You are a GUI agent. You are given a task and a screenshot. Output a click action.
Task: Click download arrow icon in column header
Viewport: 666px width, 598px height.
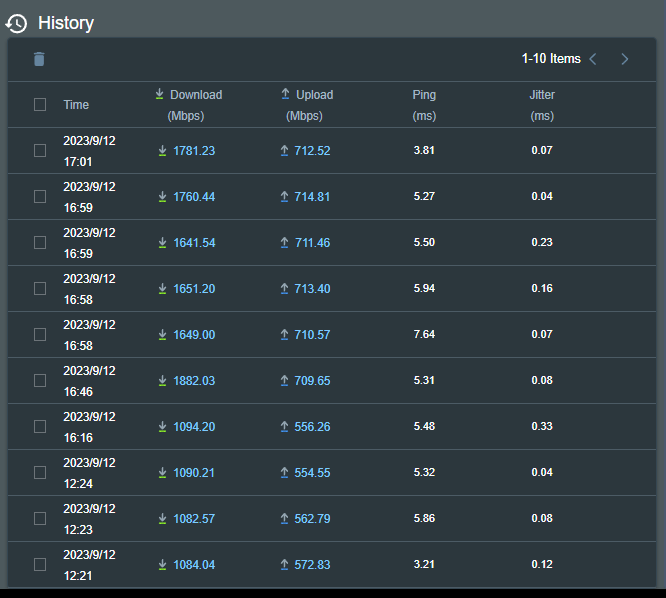point(159,94)
